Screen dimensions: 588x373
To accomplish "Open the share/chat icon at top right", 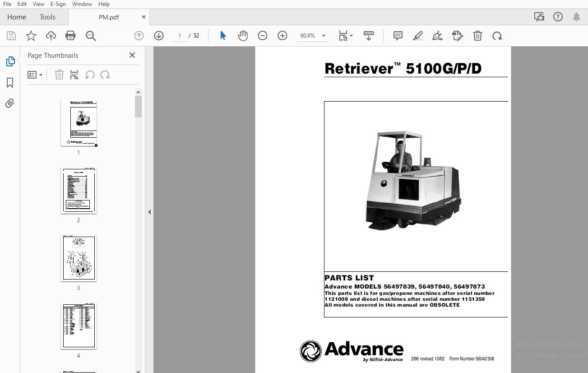I will tap(539, 17).
